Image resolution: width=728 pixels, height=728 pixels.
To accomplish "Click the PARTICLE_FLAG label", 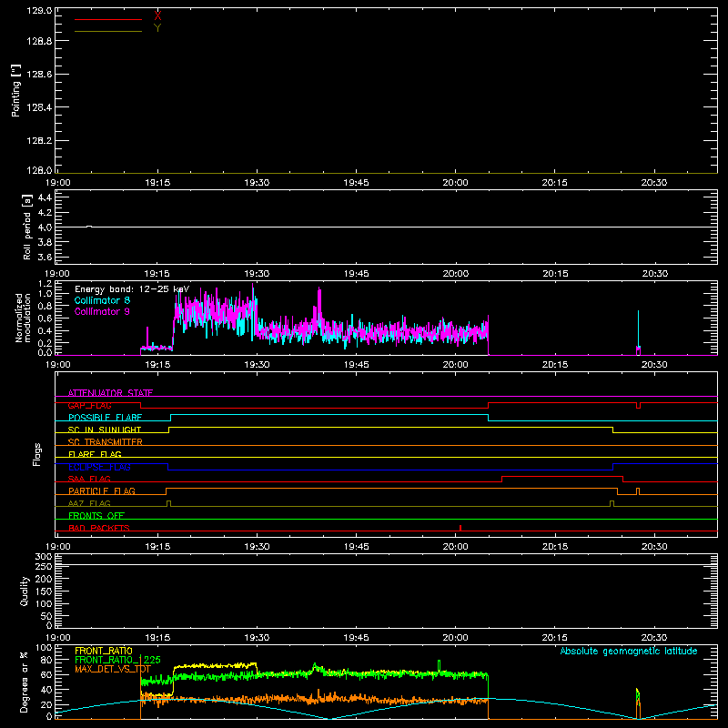I will (x=102, y=491).
